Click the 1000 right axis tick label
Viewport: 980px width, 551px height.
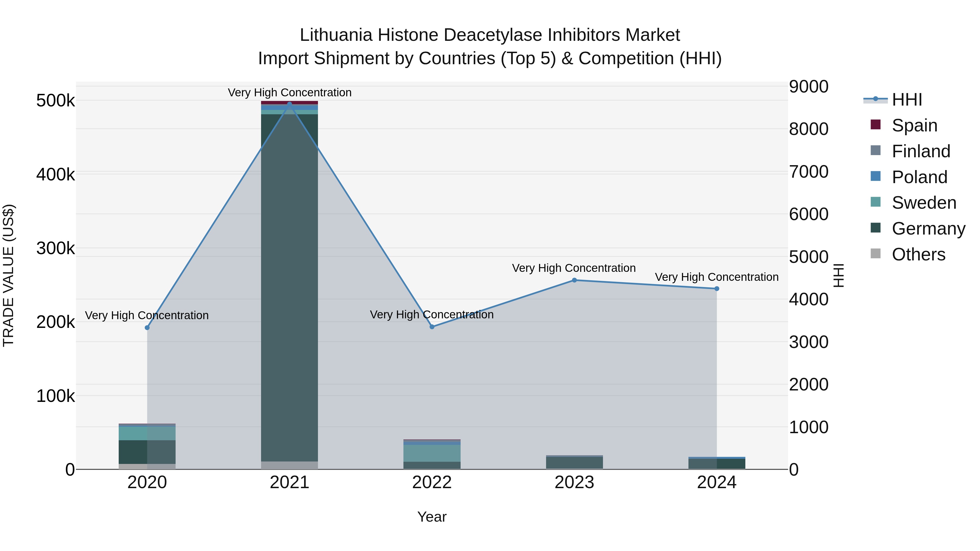coord(809,427)
